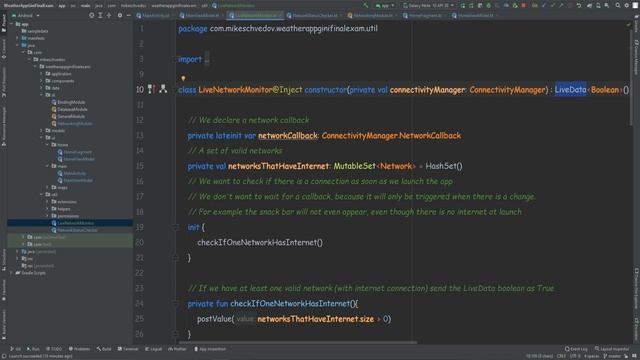Open the Event Log button
This screenshot has height=360, width=640.
[x=576, y=349]
